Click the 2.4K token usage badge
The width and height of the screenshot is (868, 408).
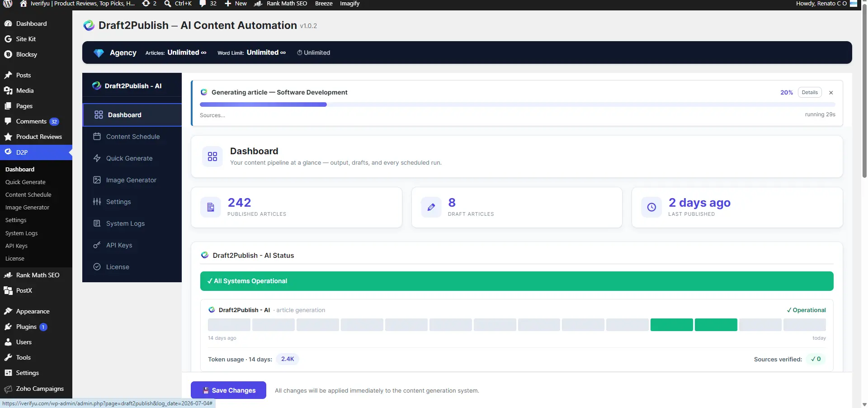tap(288, 359)
